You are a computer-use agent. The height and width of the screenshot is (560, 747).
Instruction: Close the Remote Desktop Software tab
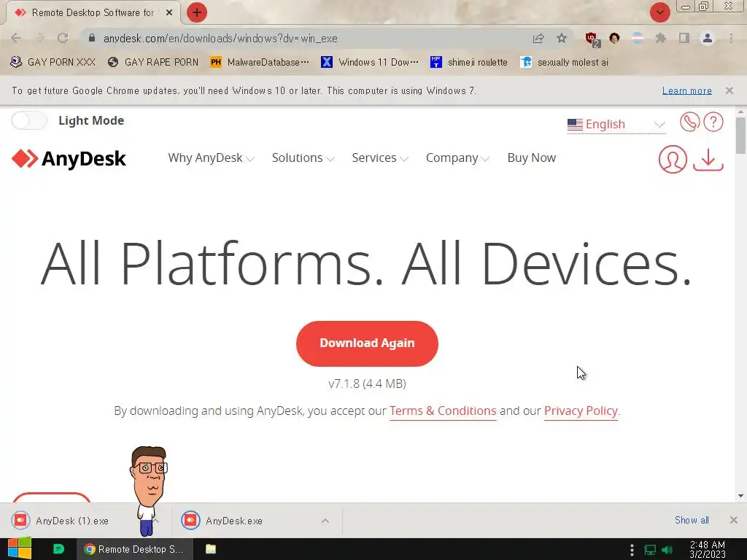(169, 12)
